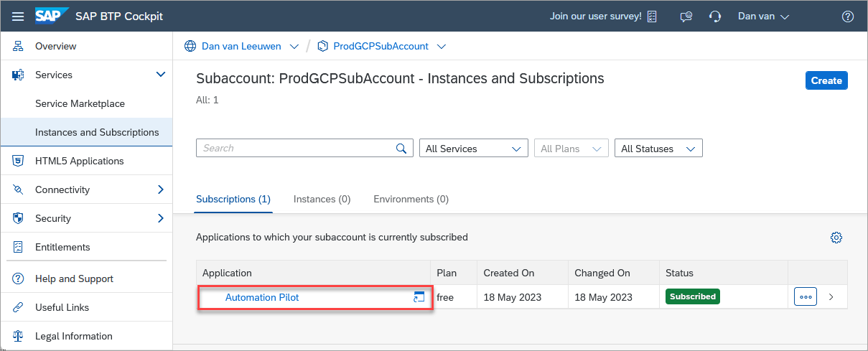Click the Application column header
868x351 pixels.
(314, 273)
